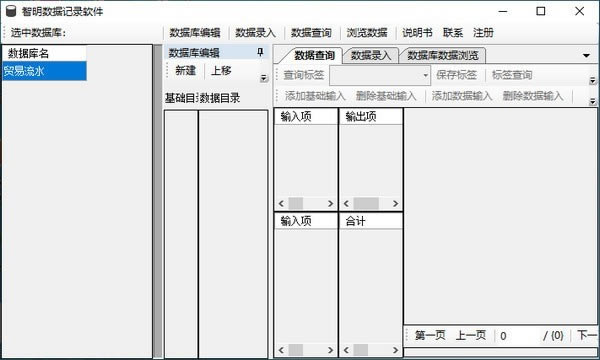Click 添加数据输入 button

pyautogui.click(x=462, y=96)
